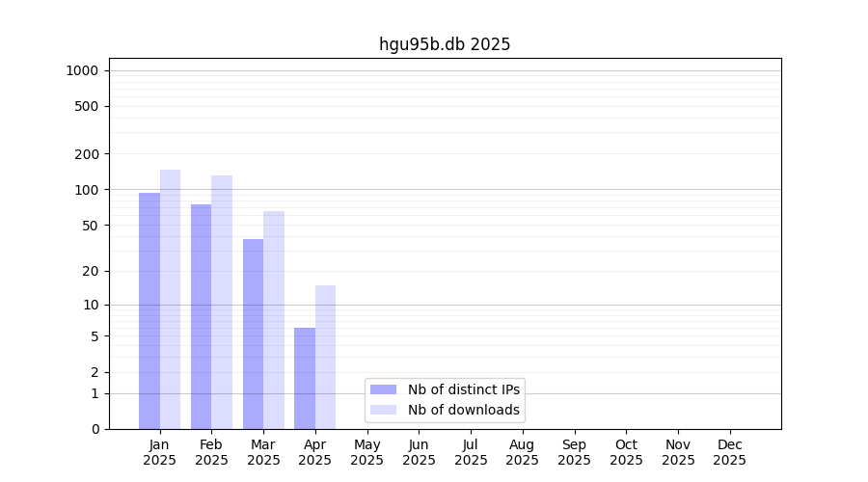Click the chart title hgu95b.db 2025
Image resolution: width=868 pixels, height=482 pixels.
click(x=445, y=44)
